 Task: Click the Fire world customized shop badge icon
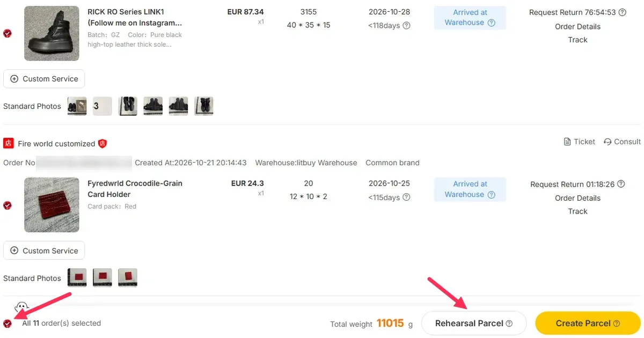pyautogui.click(x=103, y=143)
